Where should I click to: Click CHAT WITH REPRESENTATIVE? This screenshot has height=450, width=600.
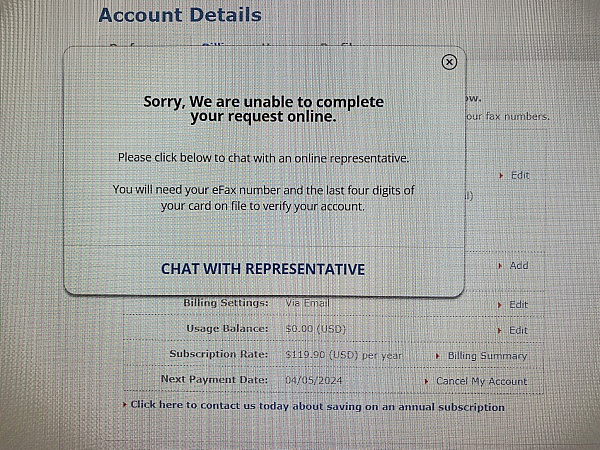pos(263,269)
